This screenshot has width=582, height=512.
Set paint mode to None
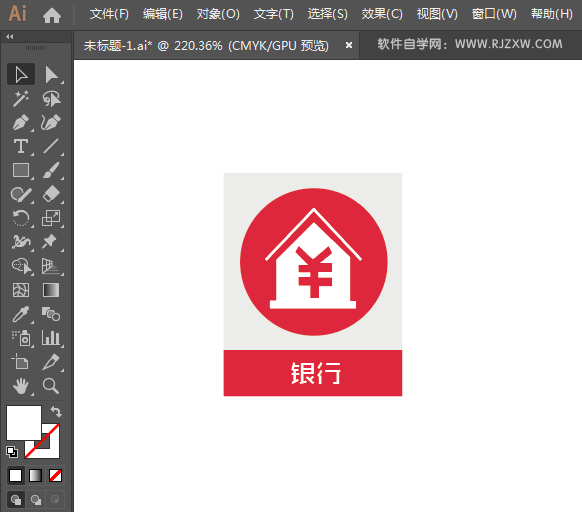(56, 476)
